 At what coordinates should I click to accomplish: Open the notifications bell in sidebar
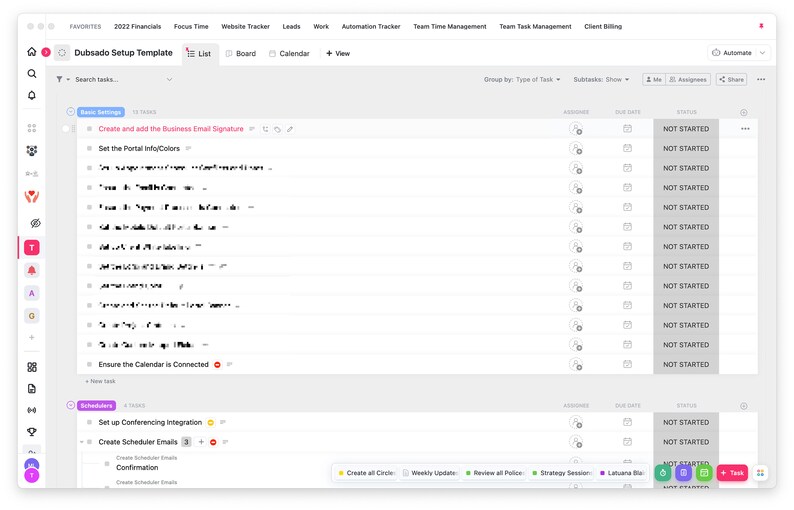[31, 95]
